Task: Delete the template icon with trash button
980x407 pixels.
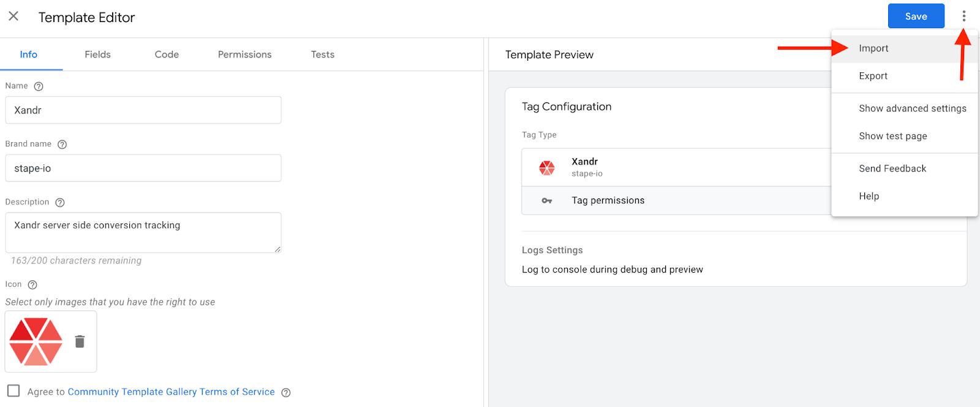Action: click(x=80, y=341)
